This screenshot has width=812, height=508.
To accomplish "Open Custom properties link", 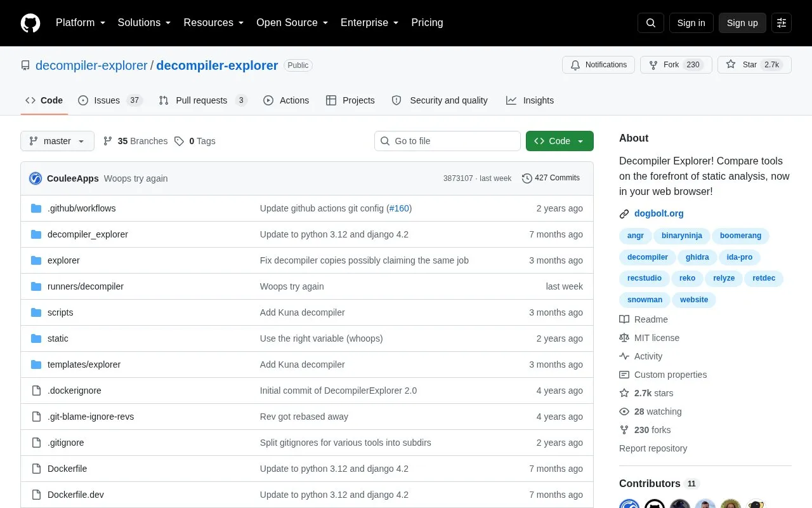I will pyautogui.click(x=663, y=375).
